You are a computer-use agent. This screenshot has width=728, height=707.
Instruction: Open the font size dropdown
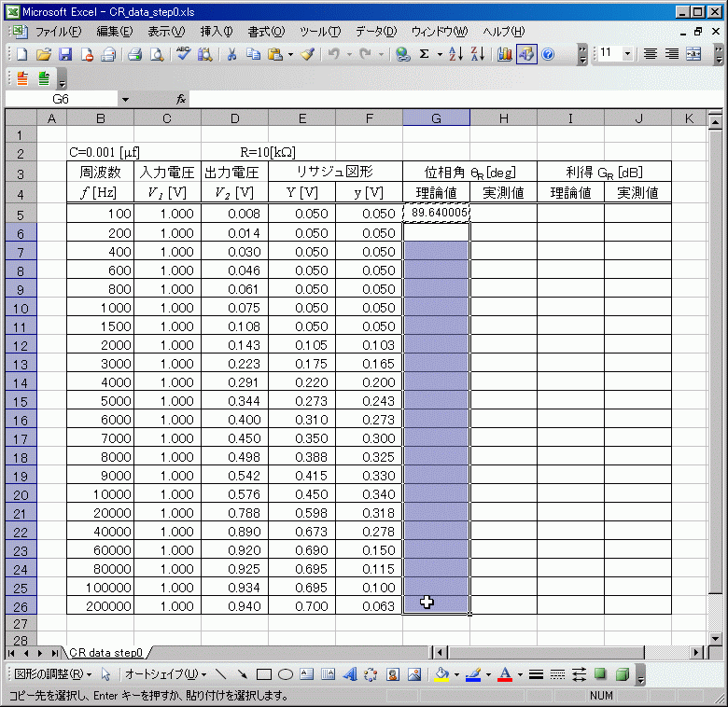pyautogui.click(x=626, y=54)
